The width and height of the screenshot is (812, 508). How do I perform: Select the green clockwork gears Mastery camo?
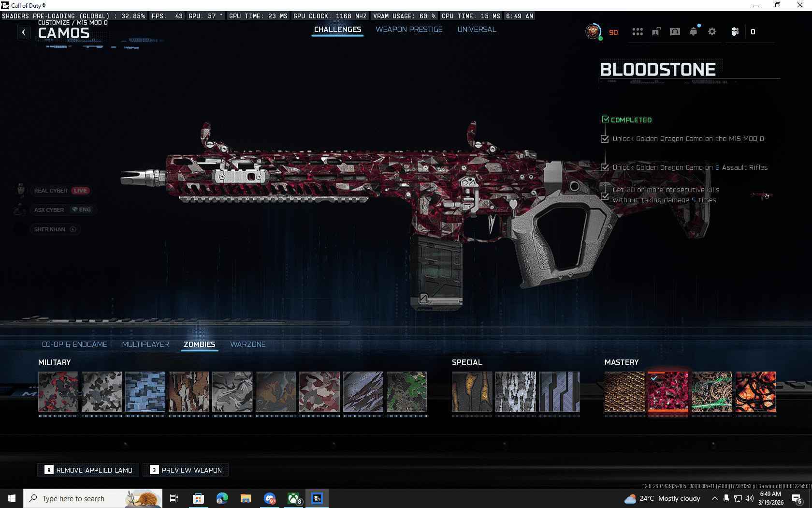(x=712, y=392)
